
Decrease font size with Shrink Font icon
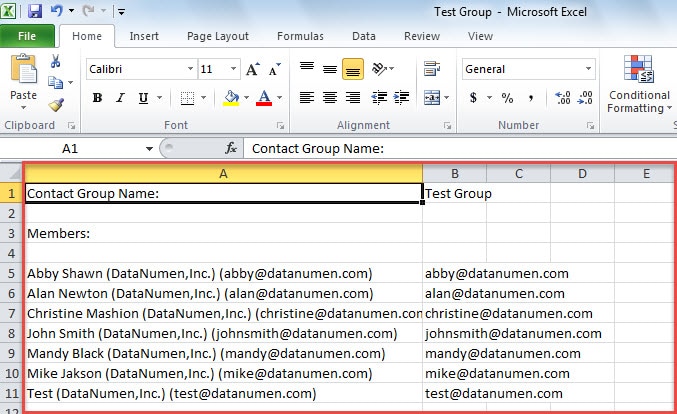(x=275, y=69)
